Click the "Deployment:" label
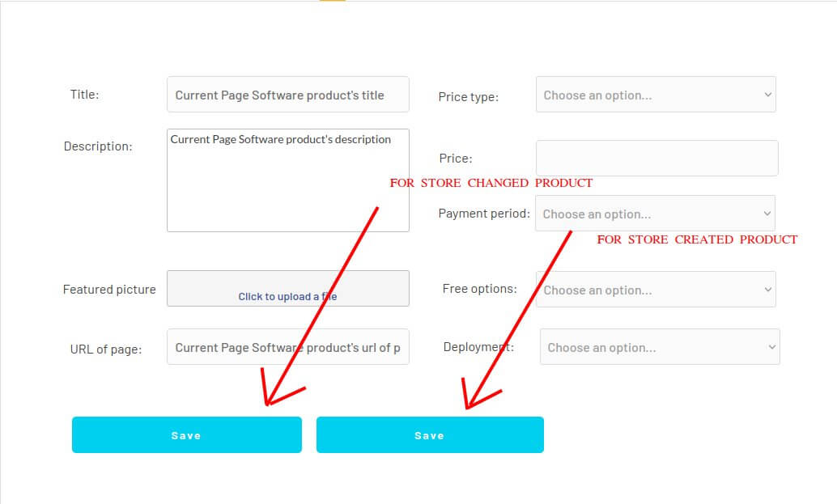Screen dimensions: 837x504 pos(478,347)
